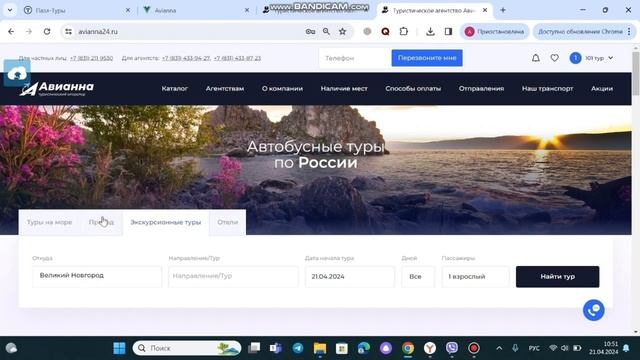Viewport: 640px width, 360px height.
Task: Click the Перезвоните мне button
Action: tap(427, 58)
